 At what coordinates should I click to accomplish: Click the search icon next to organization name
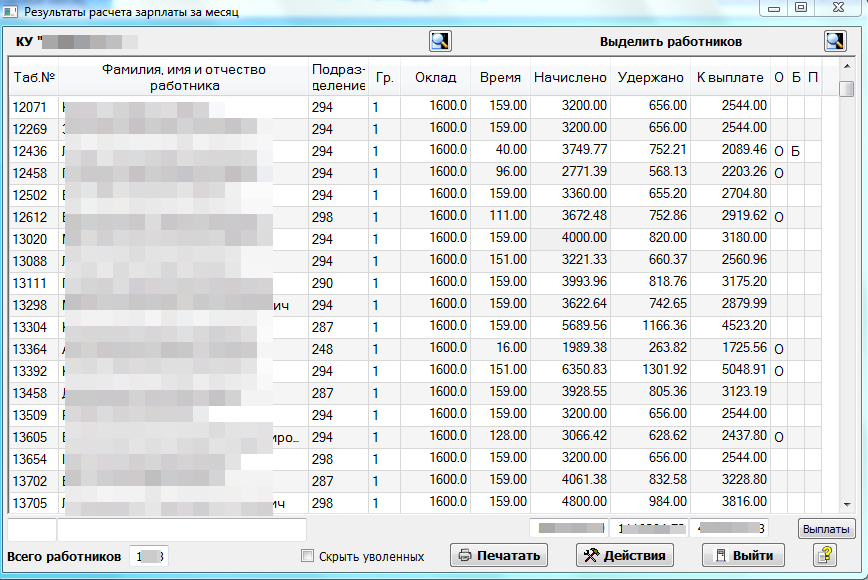(x=440, y=42)
